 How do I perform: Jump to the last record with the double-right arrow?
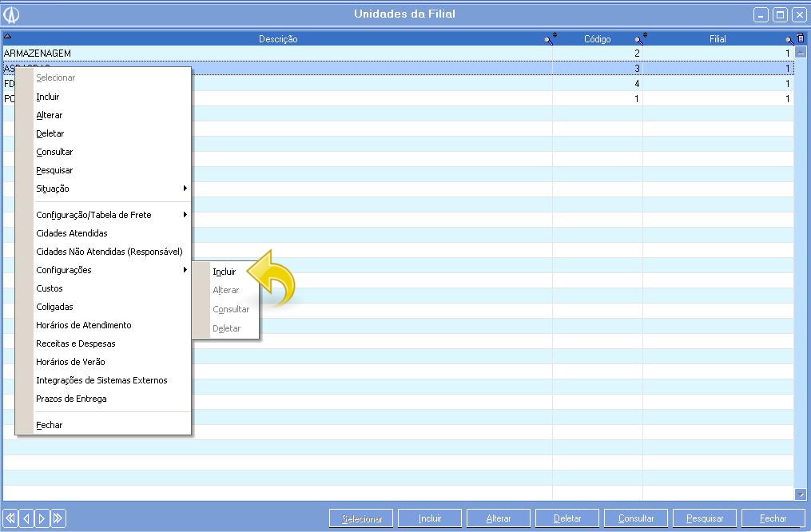coord(58,518)
